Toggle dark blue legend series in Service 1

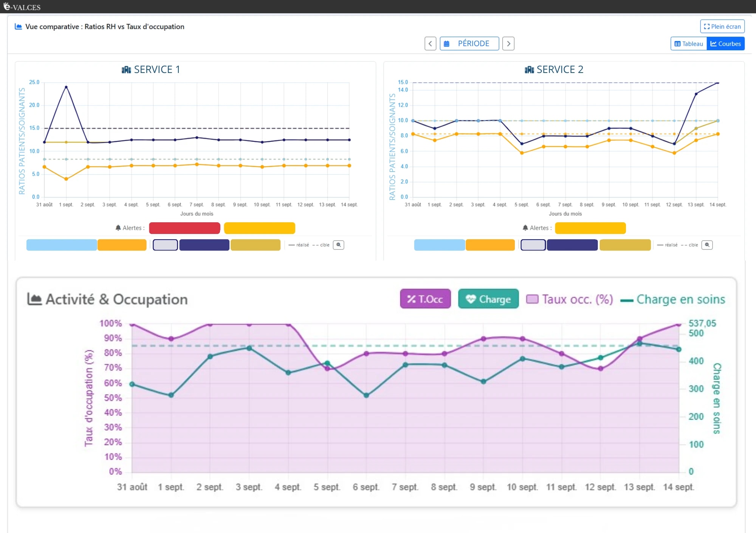pos(204,245)
